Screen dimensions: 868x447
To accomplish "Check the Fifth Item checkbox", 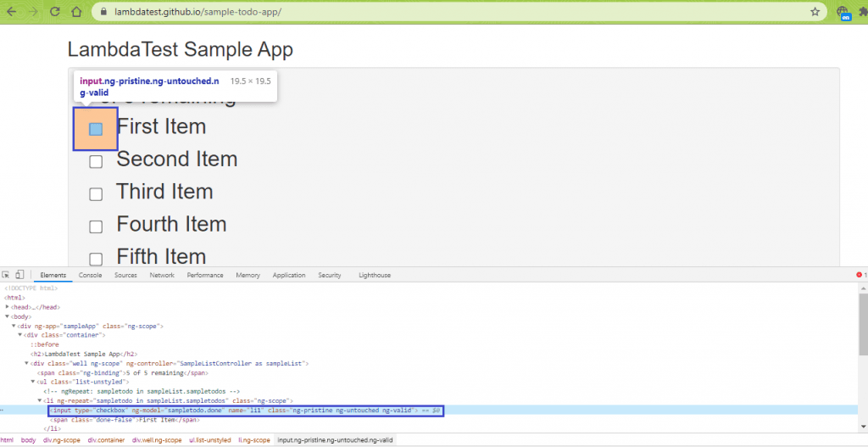I will pyautogui.click(x=96, y=260).
